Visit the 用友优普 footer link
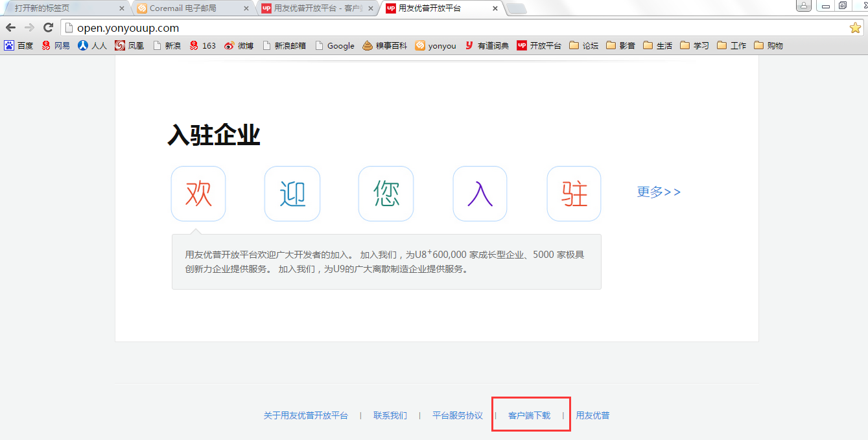Viewport: 868px width, 440px height. (x=592, y=415)
